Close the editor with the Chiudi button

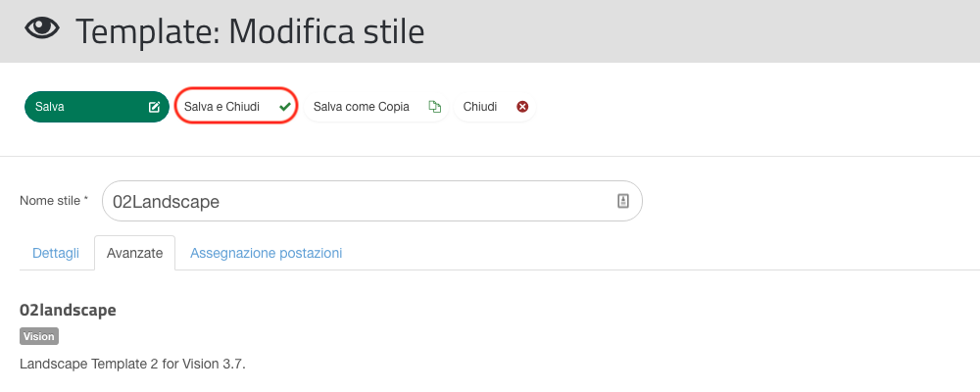pos(494,107)
